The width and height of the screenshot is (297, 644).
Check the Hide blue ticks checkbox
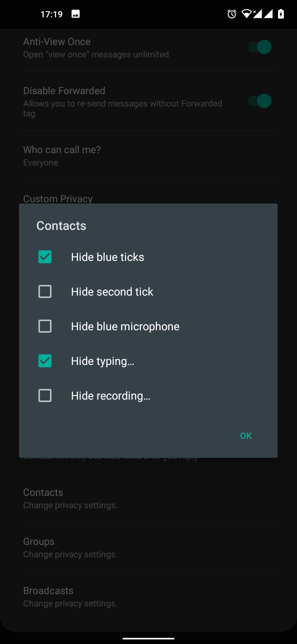pyautogui.click(x=45, y=257)
